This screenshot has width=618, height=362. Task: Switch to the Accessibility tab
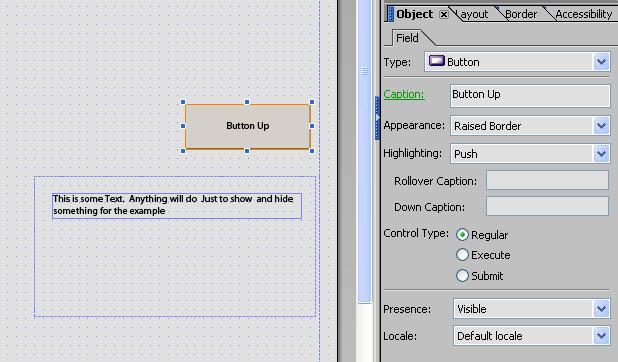tap(583, 15)
